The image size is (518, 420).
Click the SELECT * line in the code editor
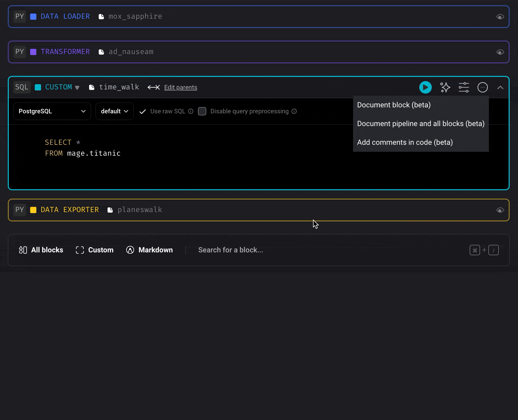63,142
